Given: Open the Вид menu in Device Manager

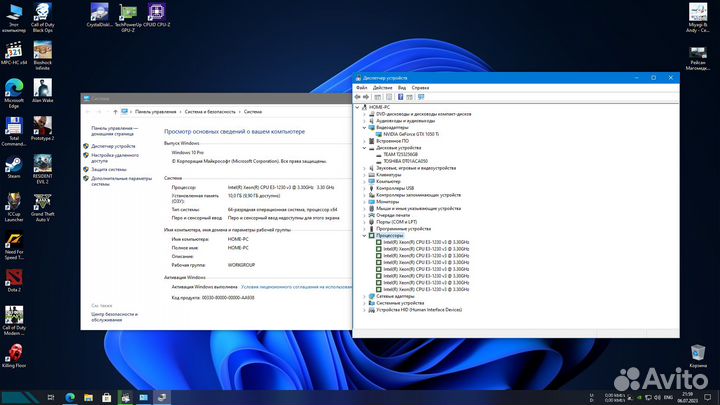Looking at the screenshot, I should (402, 87).
